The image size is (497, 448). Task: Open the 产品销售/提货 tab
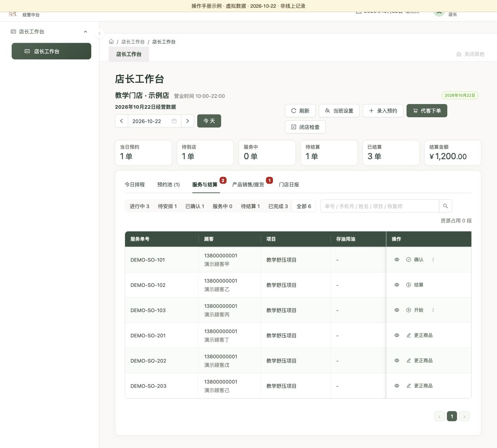tap(248, 185)
